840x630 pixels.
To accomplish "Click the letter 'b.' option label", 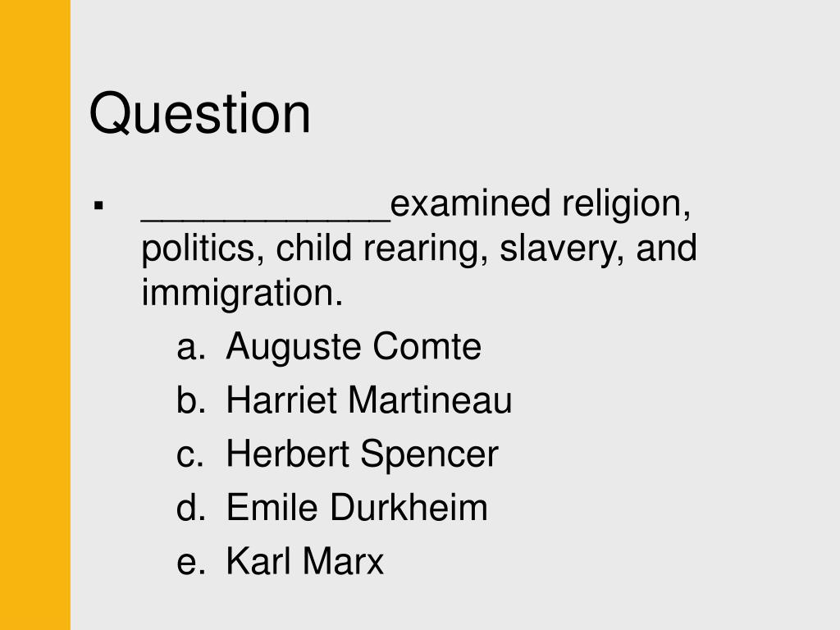I will click(190, 400).
